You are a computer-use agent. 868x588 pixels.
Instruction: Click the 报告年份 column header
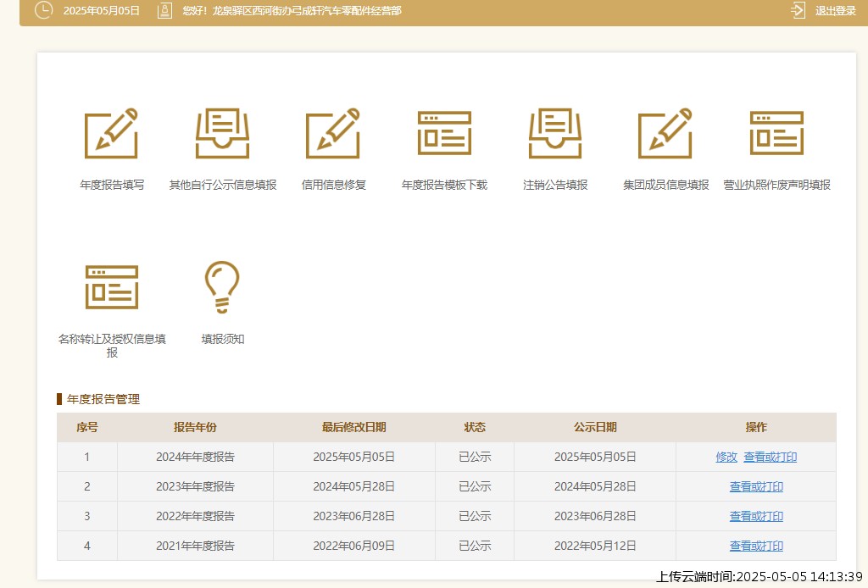pyautogui.click(x=196, y=427)
